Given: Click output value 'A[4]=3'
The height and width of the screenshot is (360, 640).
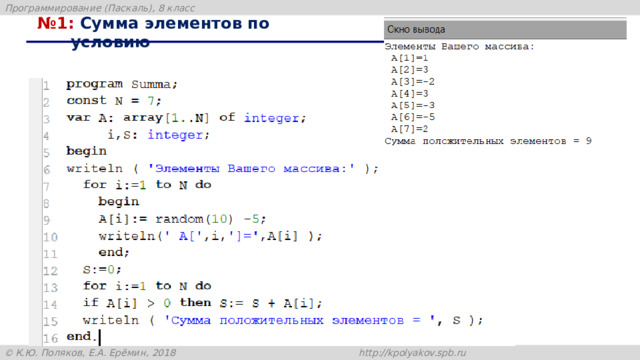Looking at the screenshot, I should (409, 93).
